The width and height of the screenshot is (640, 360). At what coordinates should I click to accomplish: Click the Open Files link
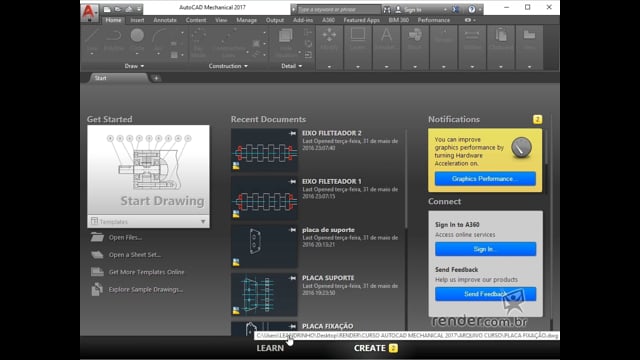[x=125, y=237]
